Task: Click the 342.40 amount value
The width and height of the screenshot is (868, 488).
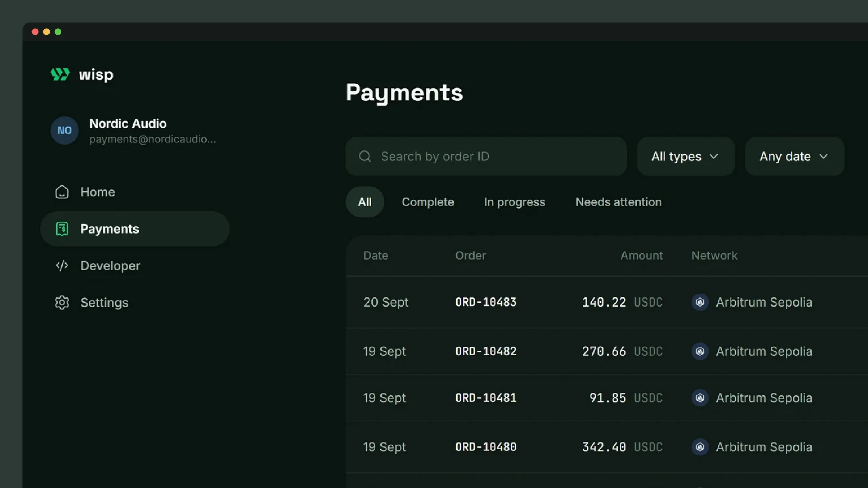Action: tap(604, 447)
